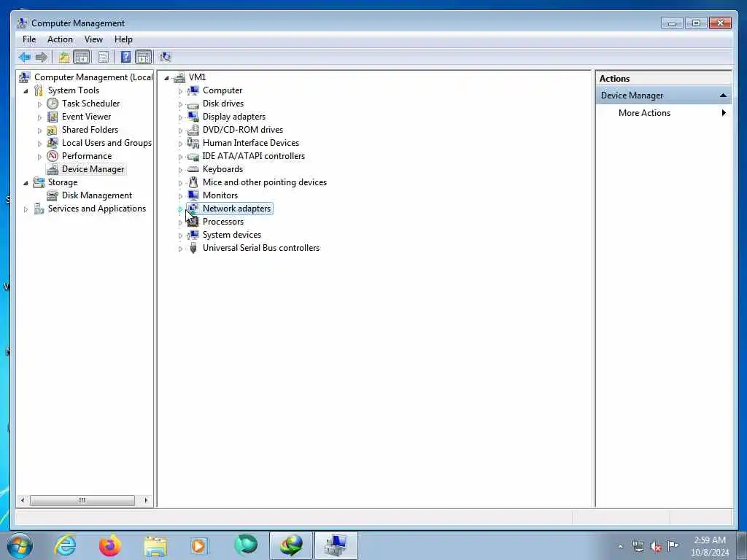The image size is (747, 560).
Task: Click the Scan for hardware changes icon
Action: coord(166,58)
